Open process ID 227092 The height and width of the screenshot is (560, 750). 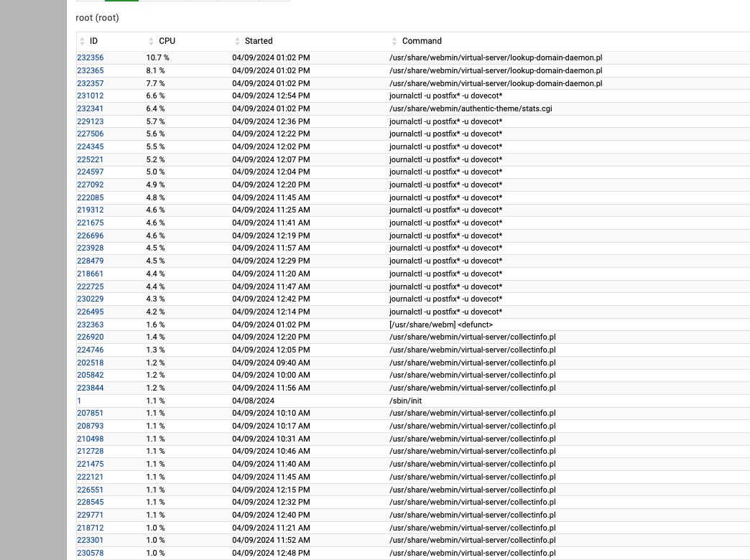(x=91, y=185)
